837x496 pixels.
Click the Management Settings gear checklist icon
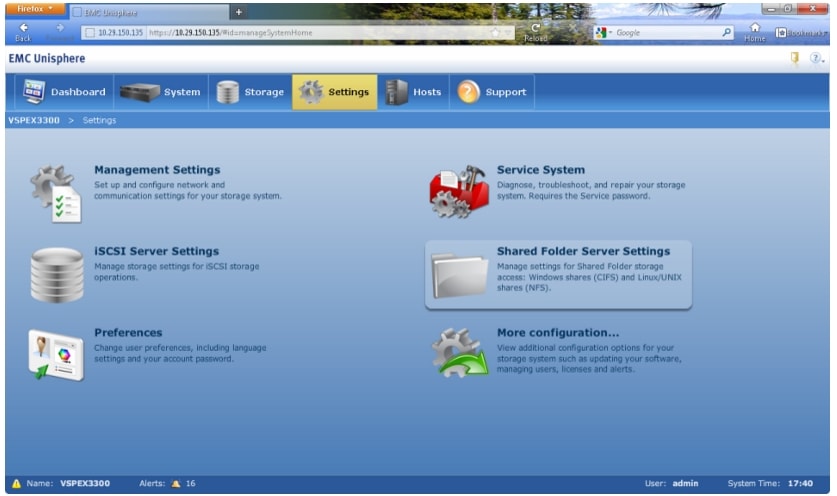[56, 194]
